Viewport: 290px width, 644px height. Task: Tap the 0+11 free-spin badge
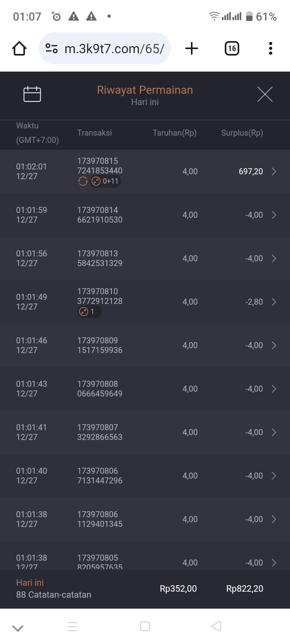106,182
